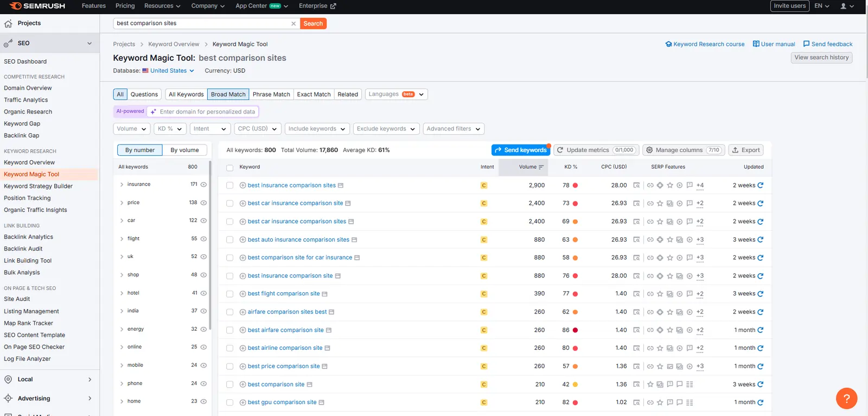Viewport: 868px width, 416px height.
Task: Click the Semrush logo
Action: pos(37,6)
